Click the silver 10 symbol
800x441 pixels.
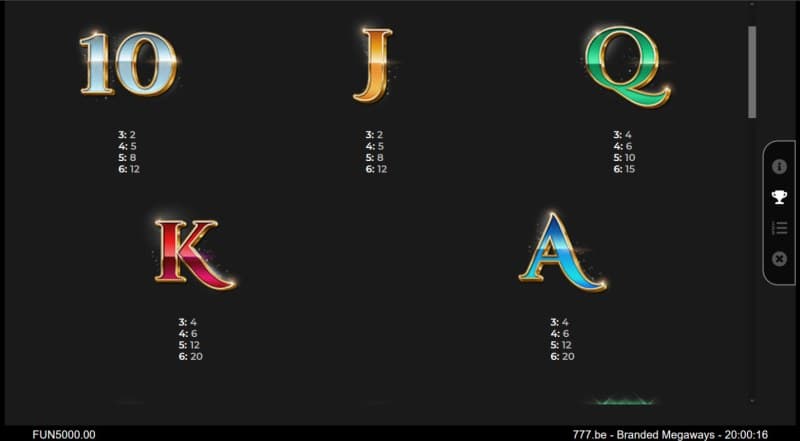click(128, 63)
